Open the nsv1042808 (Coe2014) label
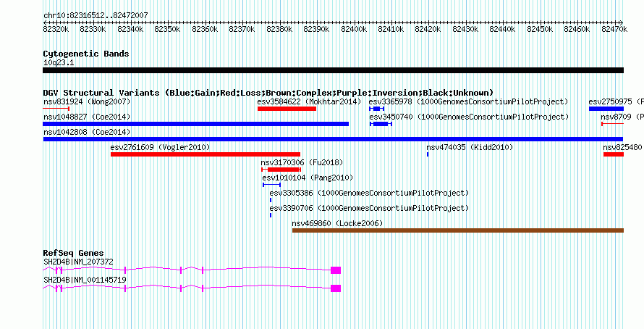 [x=87, y=133]
